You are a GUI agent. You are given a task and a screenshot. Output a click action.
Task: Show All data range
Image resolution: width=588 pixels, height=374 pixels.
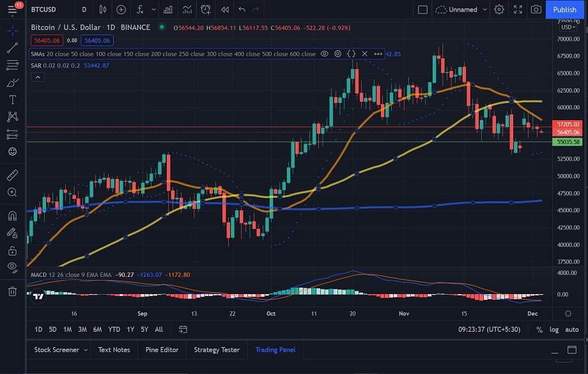click(159, 329)
